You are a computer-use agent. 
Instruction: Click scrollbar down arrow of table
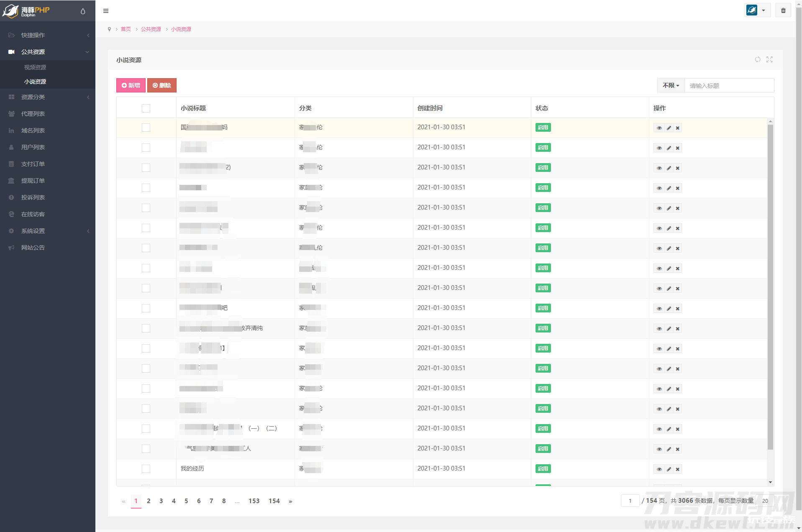(770, 482)
